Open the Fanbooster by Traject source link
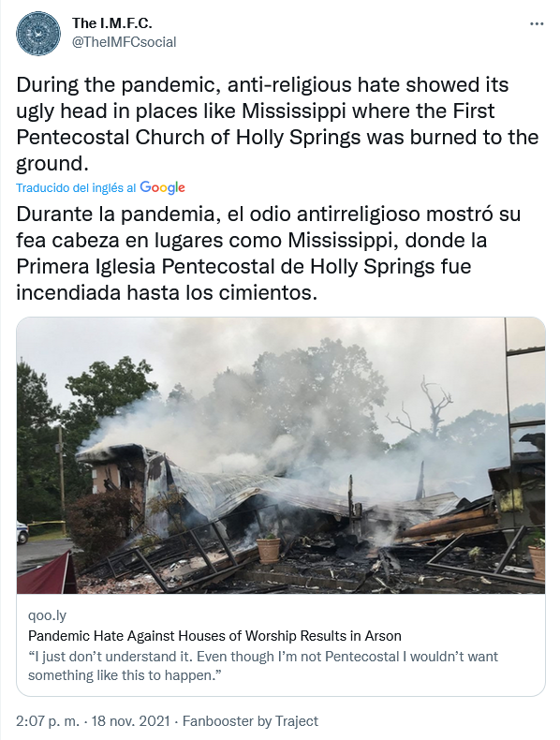Viewport: 560px width, 740px height. coord(250,721)
